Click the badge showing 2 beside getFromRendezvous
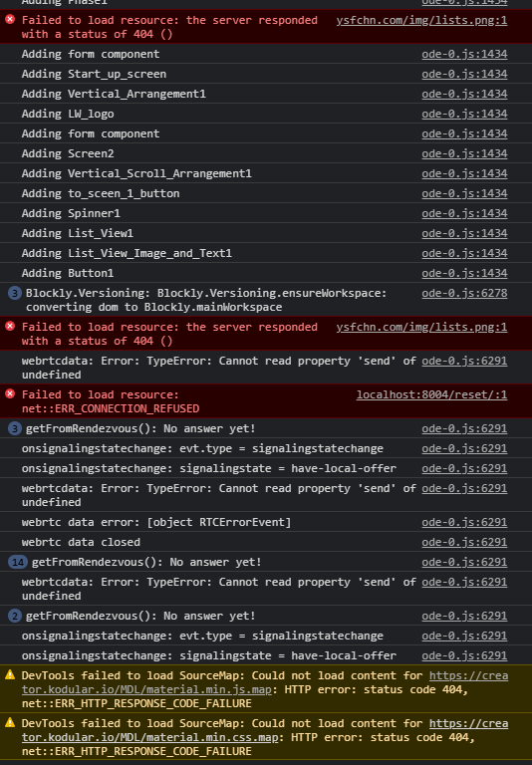 [15, 616]
